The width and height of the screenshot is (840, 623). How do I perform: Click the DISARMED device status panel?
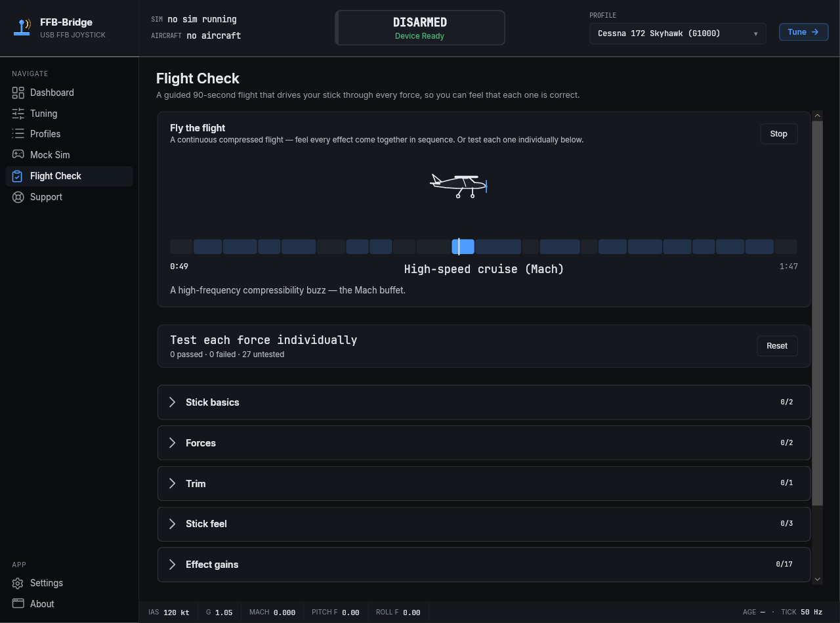tap(420, 28)
